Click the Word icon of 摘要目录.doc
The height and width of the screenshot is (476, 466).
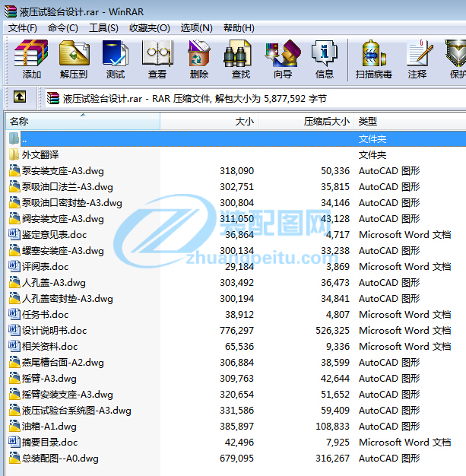point(14,442)
